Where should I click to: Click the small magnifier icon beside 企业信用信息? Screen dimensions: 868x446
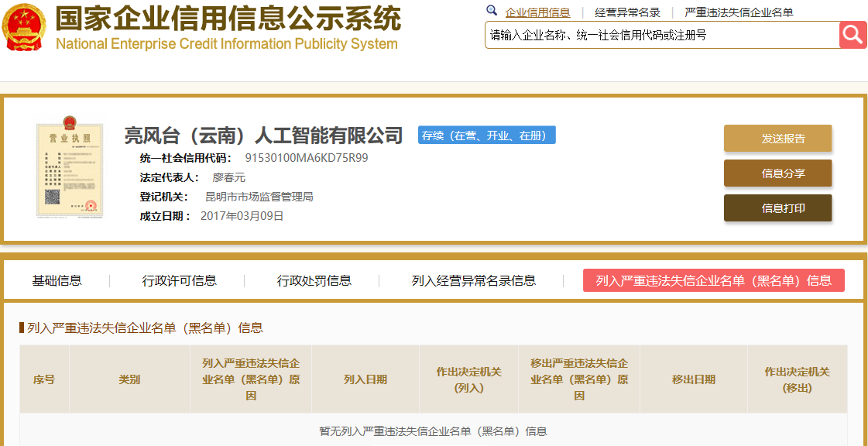pyautogui.click(x=492, y=11)
